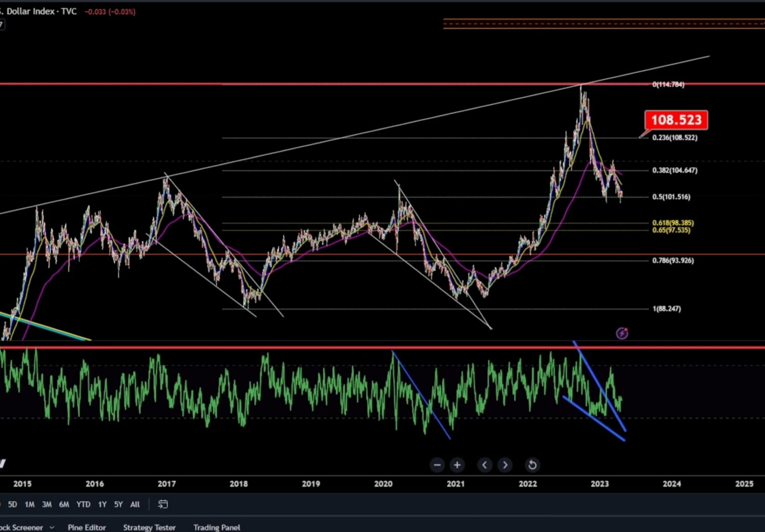Click the red 108.523 price label
Image resolution: width=765 pixels, height=532 pixels.
tap(676, 120)
